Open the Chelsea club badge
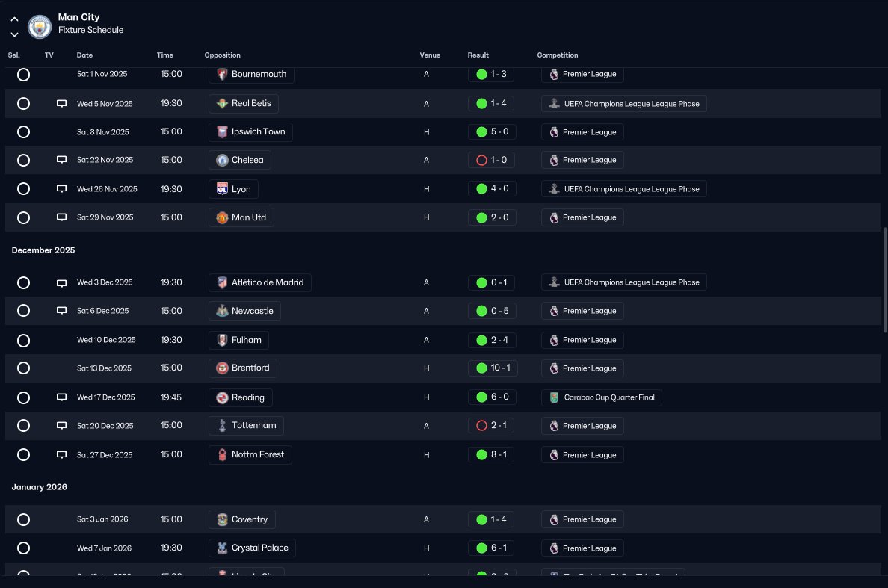 coord(222,160)
